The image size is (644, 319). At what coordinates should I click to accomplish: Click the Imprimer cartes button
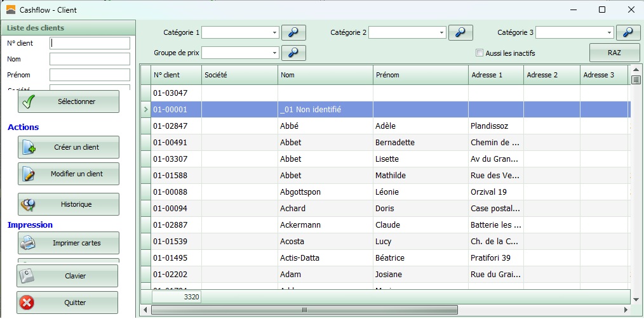pyautogui.click(x=69, y=243)
